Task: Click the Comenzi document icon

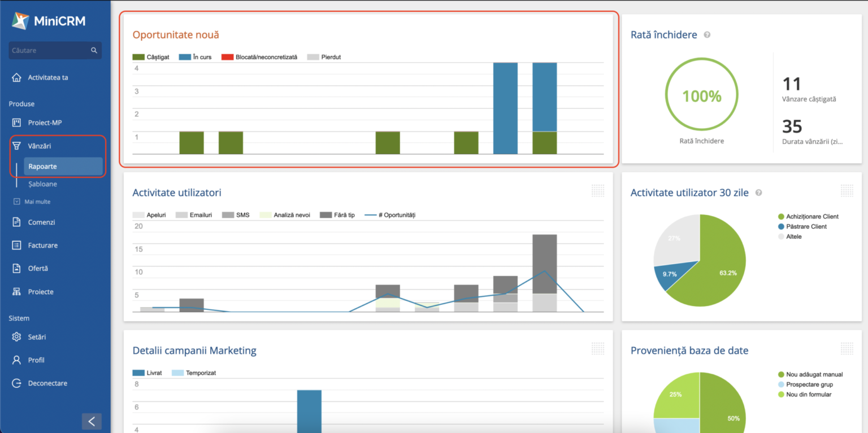Action: [16, 222]
